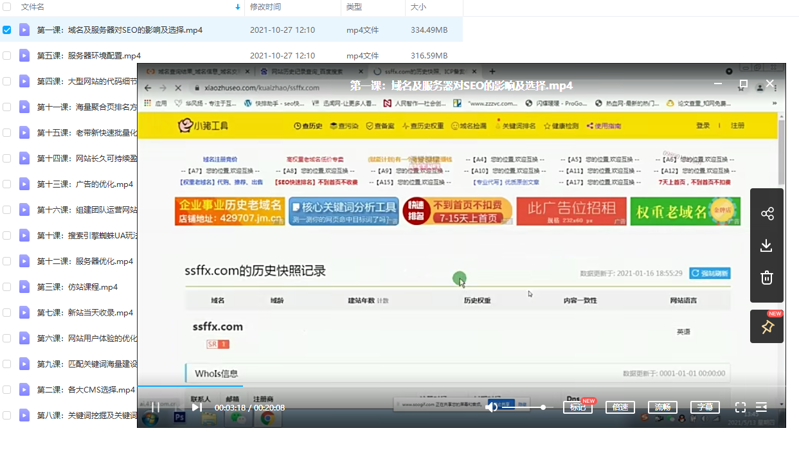Click the 316.59MB size cell
799x469 pixels.
(429, 56)
